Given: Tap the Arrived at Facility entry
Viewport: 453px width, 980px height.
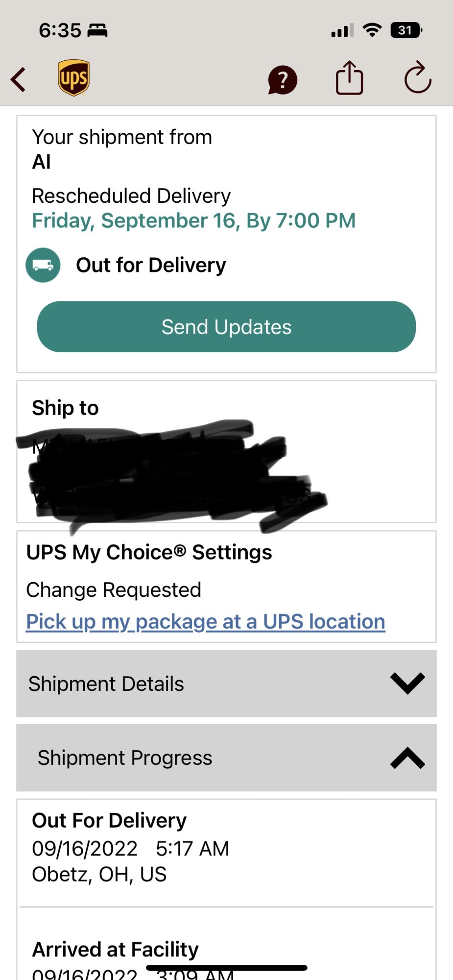Looking at the screenshot, I should tap(116, 949).
